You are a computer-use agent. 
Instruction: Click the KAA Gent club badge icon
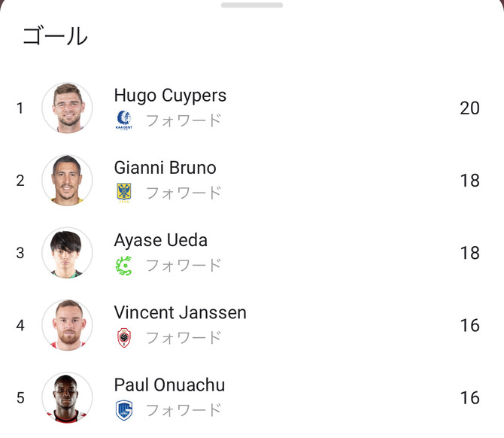point(124,120)
